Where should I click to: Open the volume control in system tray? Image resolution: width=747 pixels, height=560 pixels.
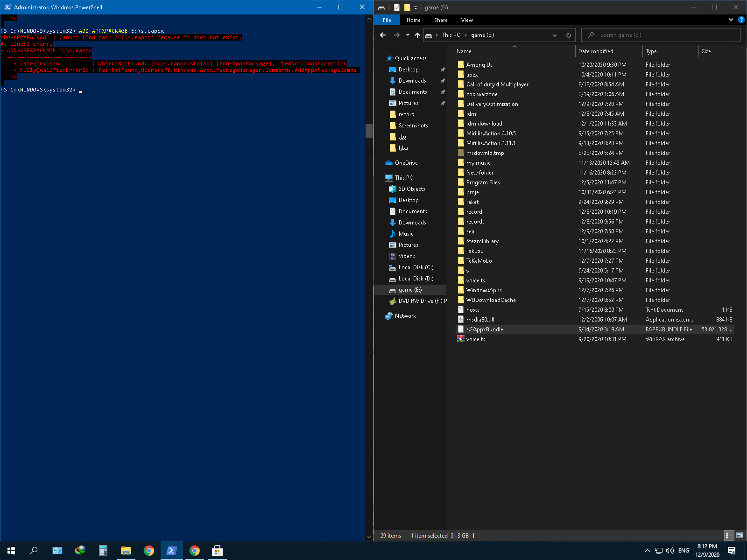click(670, 551)
